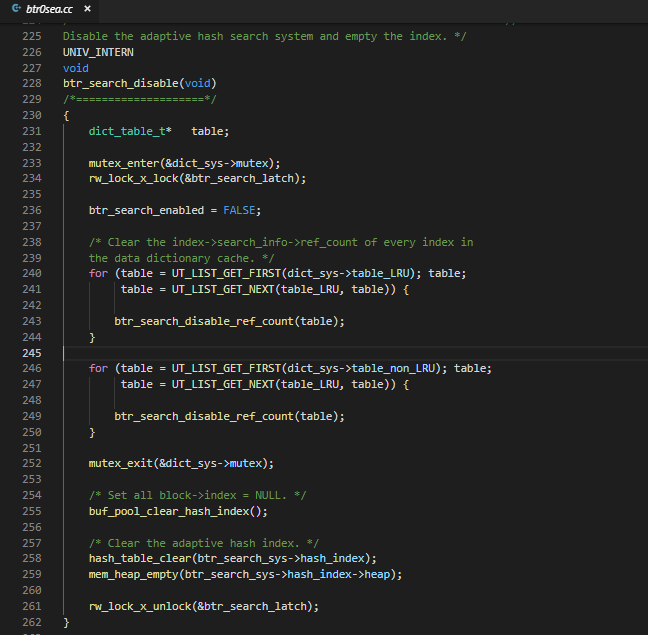Click the 'Set all block->index = NULL' comment
The image size is (648, 635).
click(197, 495)
